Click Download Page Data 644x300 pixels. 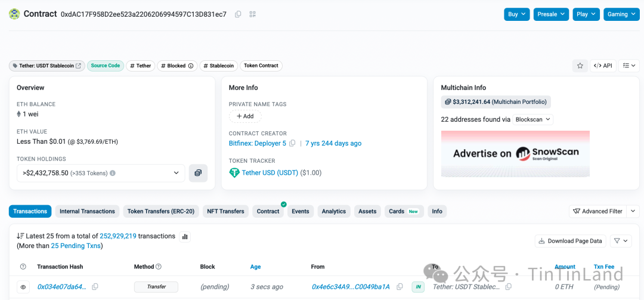click(571, 241)
